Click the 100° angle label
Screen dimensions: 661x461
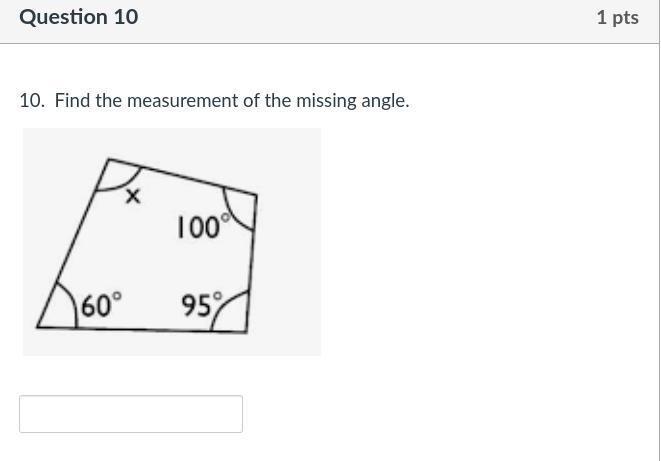coord(202,228)
